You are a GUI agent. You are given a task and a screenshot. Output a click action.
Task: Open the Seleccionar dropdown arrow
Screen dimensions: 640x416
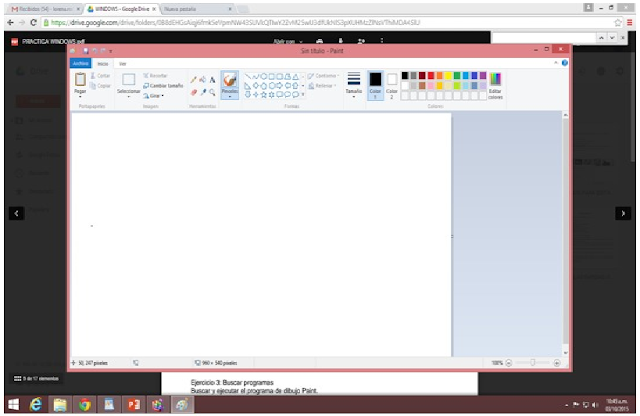point(129,97)
